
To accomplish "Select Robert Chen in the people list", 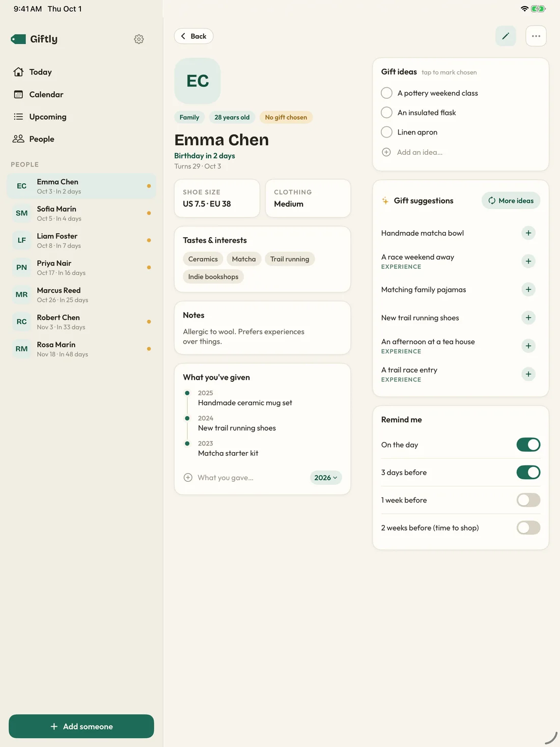I will pos(81,322).
